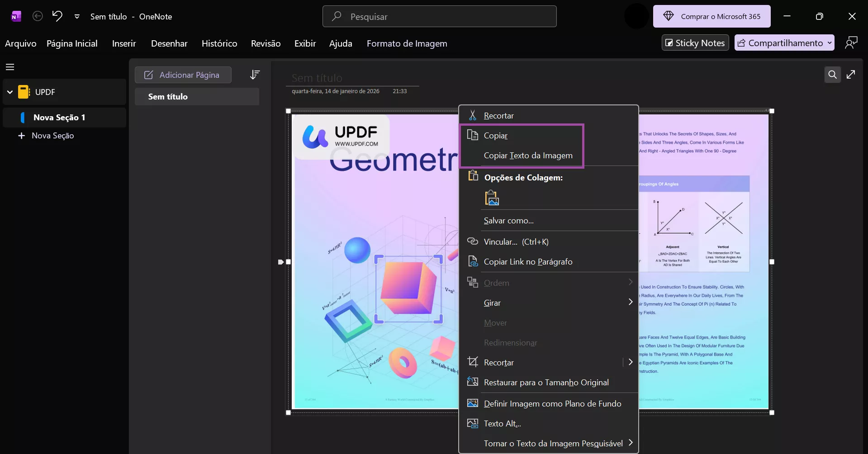Click the scissors icon next to Recortar
This screenshot has height=454, width=868.
click(x=473, y=115)
